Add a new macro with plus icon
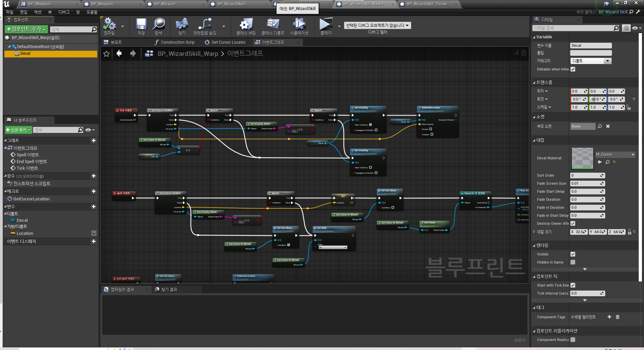Image resolution: width=644 pixels, height=350 pixels. point(94,191)
